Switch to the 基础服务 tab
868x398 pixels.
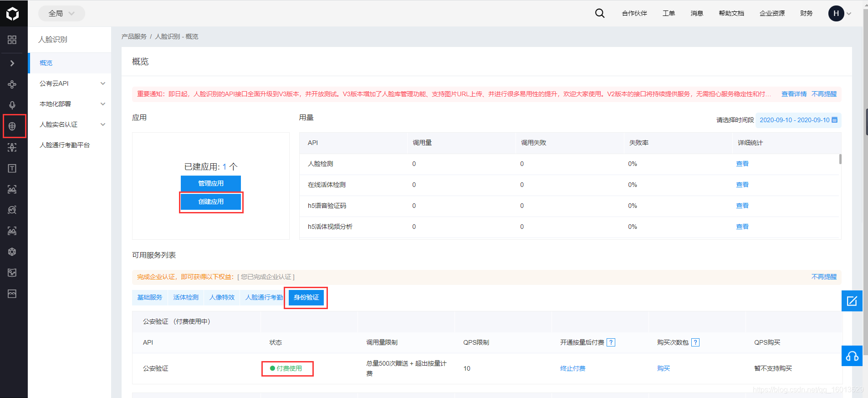coord(150,297)
